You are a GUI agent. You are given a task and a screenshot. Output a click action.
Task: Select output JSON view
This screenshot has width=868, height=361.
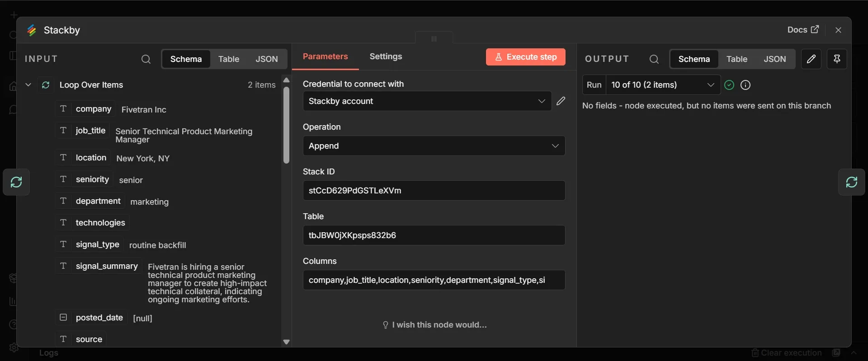[x=775, y=59]
